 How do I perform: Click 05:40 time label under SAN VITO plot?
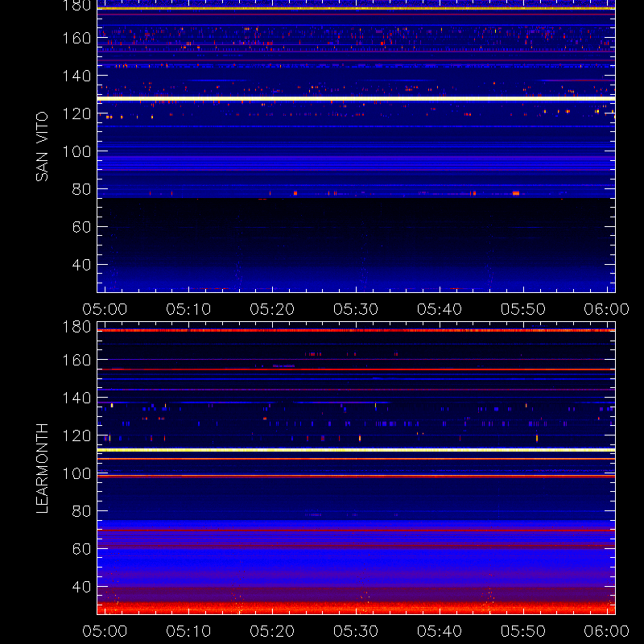coord(440,309)
